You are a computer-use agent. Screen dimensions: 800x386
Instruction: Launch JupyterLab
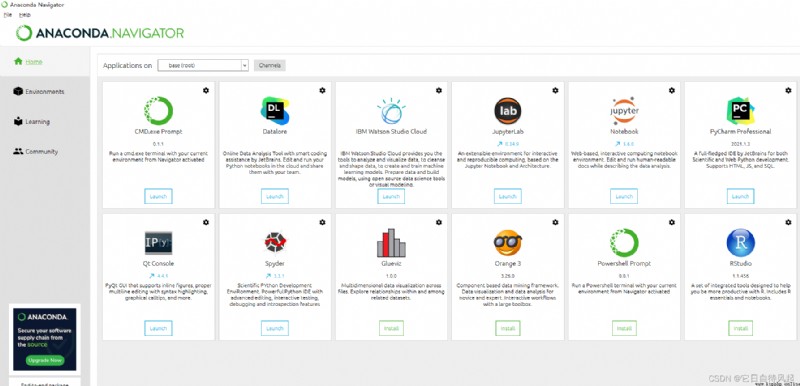click(508, 196)
